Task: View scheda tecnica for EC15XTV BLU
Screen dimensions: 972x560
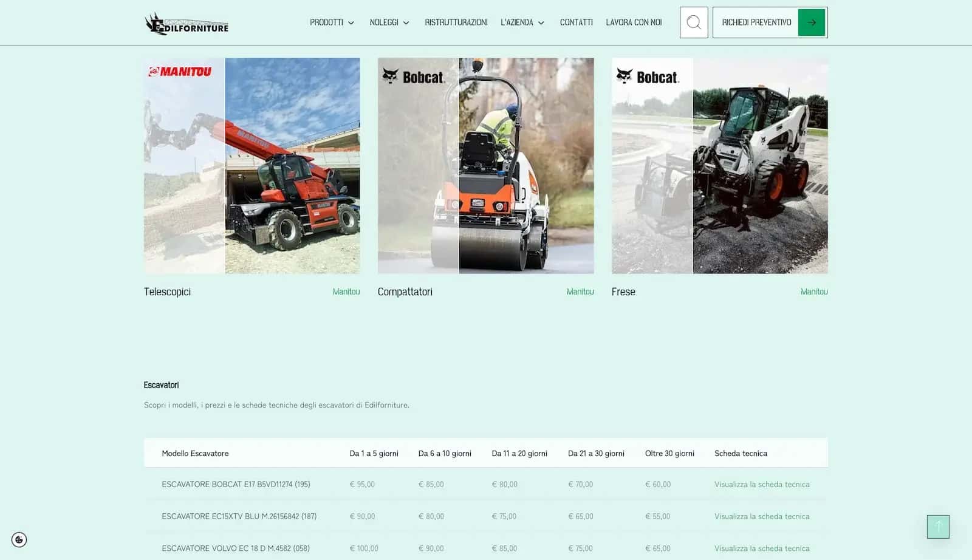Action: (x=762, y=516)
